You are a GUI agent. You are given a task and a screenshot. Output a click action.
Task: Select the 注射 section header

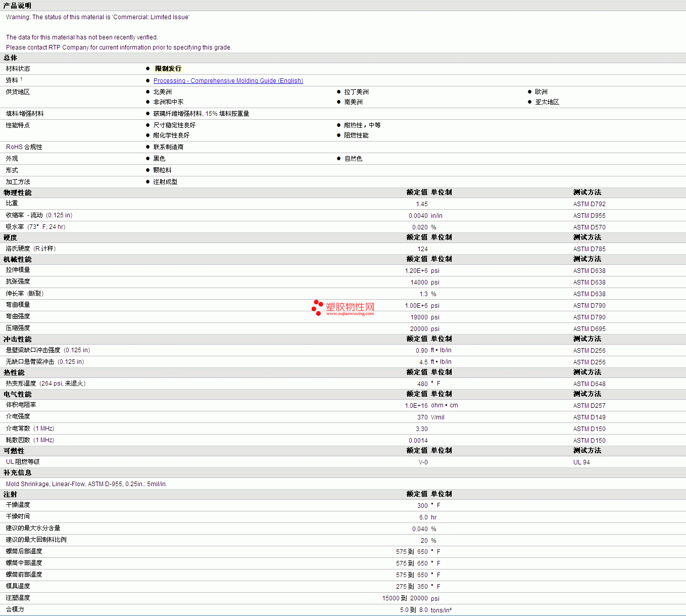(10, 494)
